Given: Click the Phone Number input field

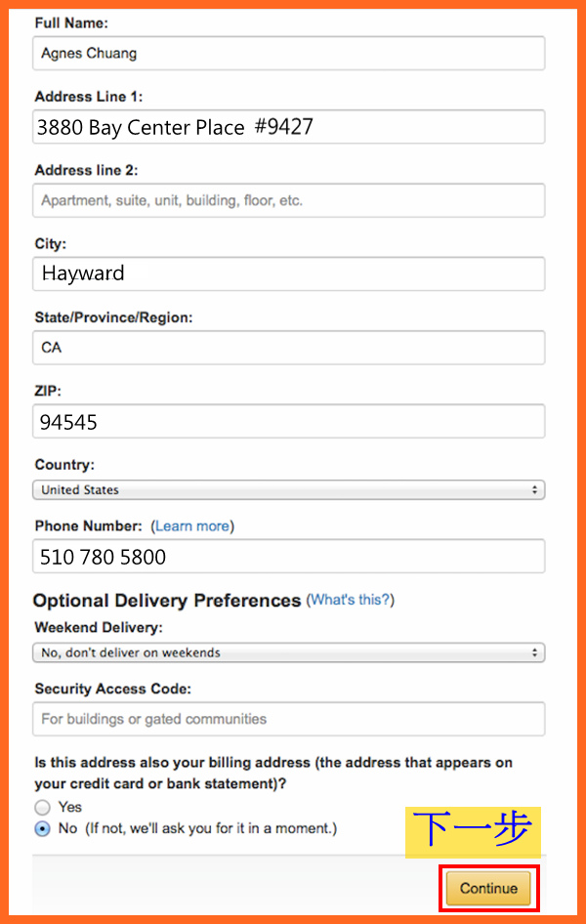Looking at the screenshot, I should click(289, 557).
